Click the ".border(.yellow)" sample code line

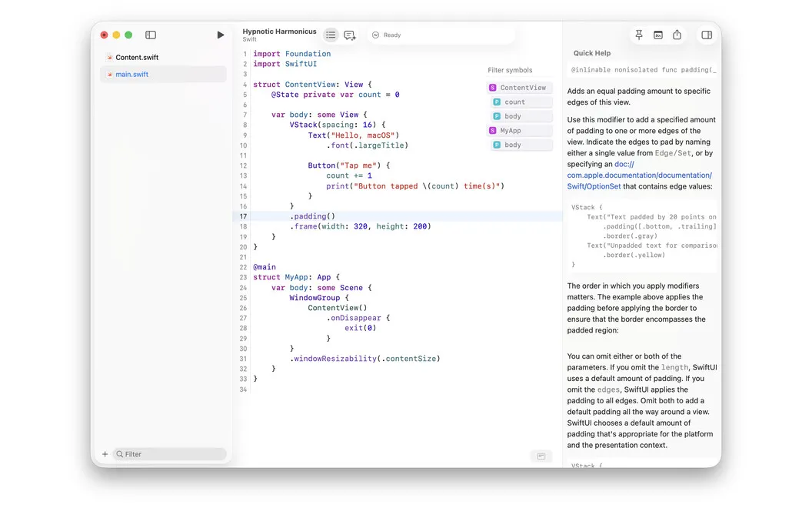(634, 255)
